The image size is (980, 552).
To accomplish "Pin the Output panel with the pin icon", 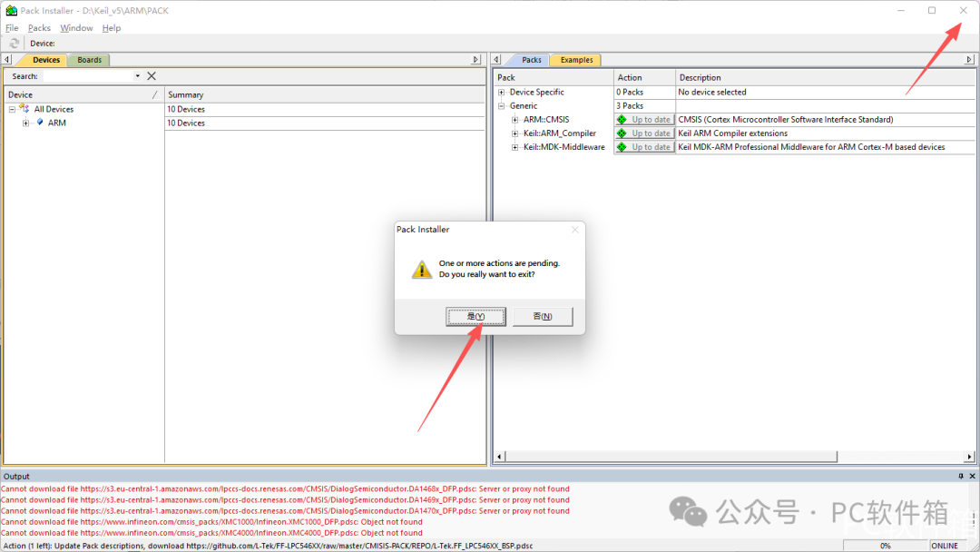I will 961,477.
